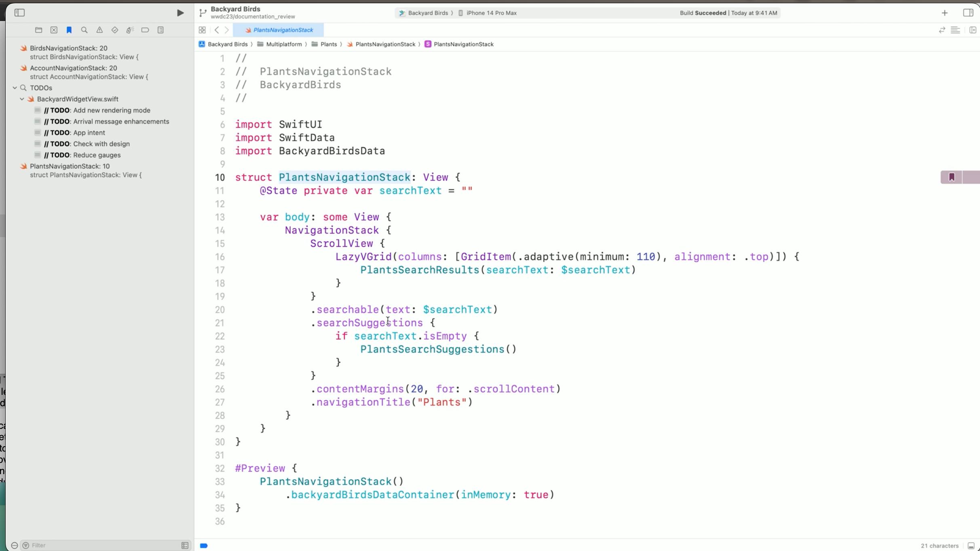Open the Project navigator icon
The height and width of the screenshot is (551, 980).
tap(39, 30)
